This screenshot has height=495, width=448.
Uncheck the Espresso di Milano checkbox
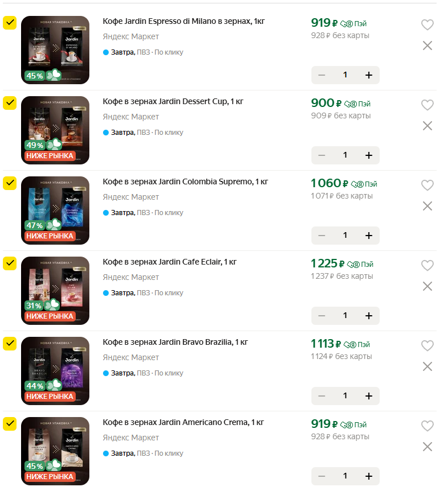click(x=10, y=23)
